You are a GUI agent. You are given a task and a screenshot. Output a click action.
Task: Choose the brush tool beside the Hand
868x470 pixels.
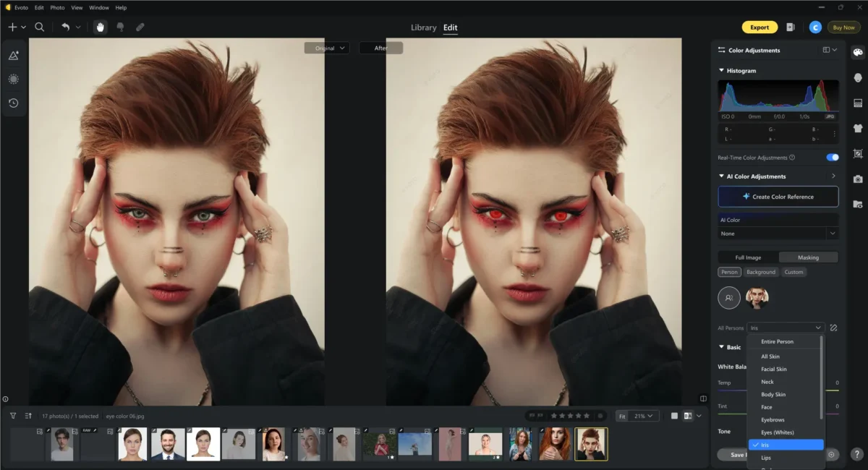pyautogui.click(x=120, y=27)
